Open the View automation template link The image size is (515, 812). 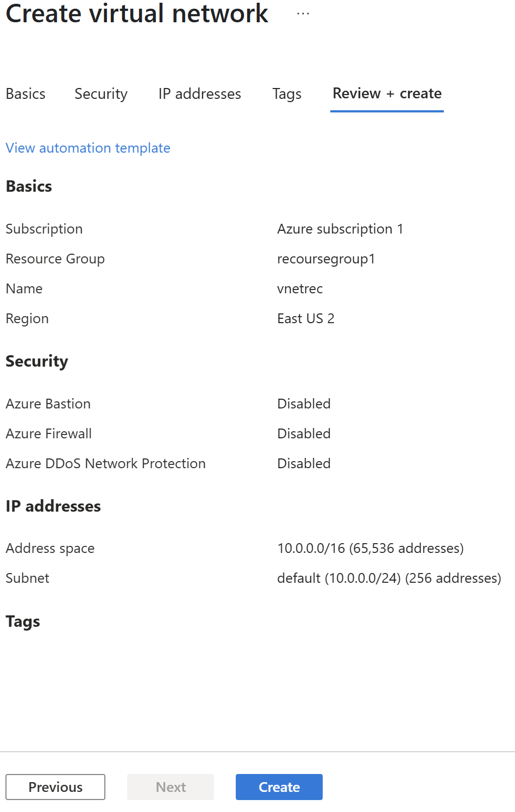click(x=87, y=148)
